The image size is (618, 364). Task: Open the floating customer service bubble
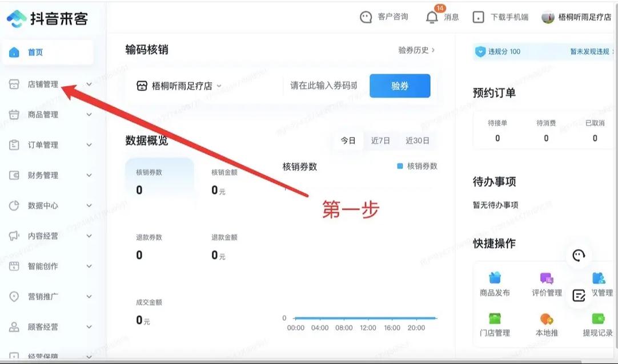point(579,256)
